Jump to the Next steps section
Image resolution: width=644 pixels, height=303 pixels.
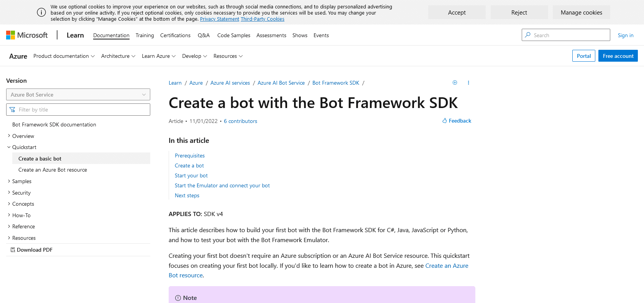tap(187, 195)
